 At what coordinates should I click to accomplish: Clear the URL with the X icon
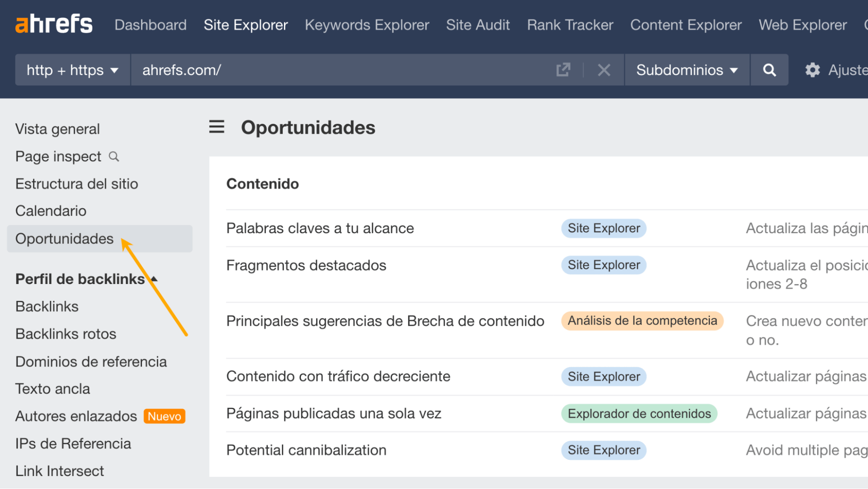(604, 69)
